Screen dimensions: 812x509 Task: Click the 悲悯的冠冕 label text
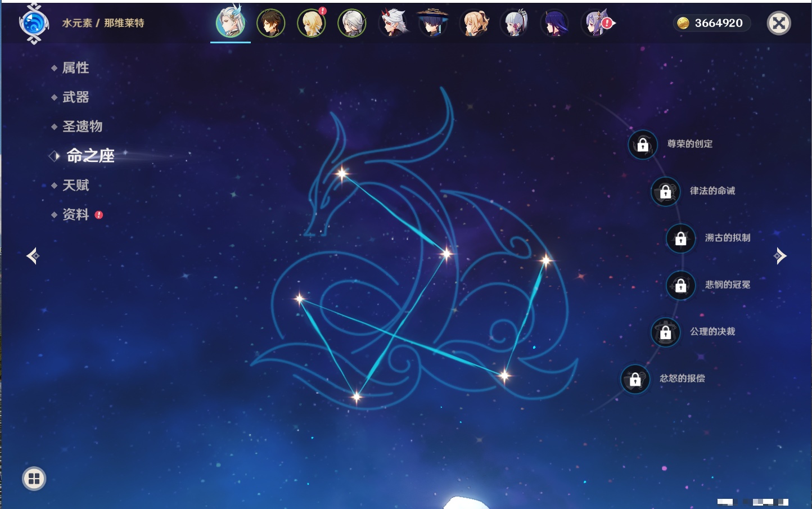728,285
